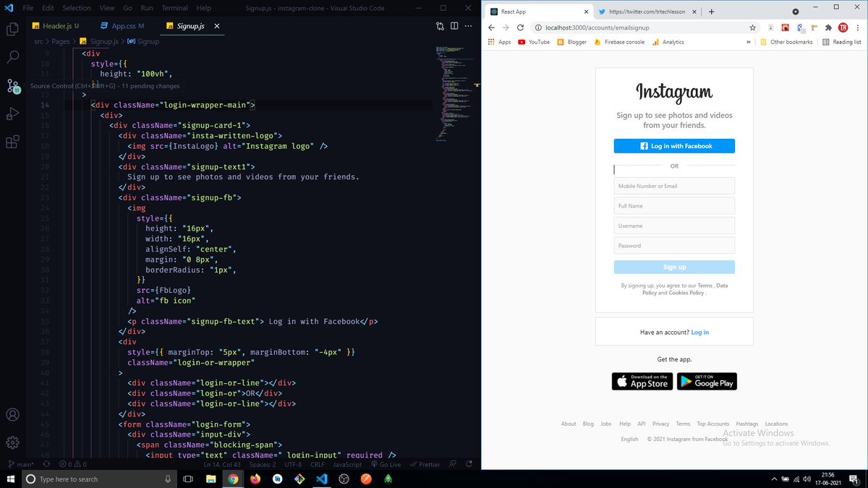Open the Manage gear in VS Code
The height and width of the screenshot is (488, 868).
click(12, 442)
